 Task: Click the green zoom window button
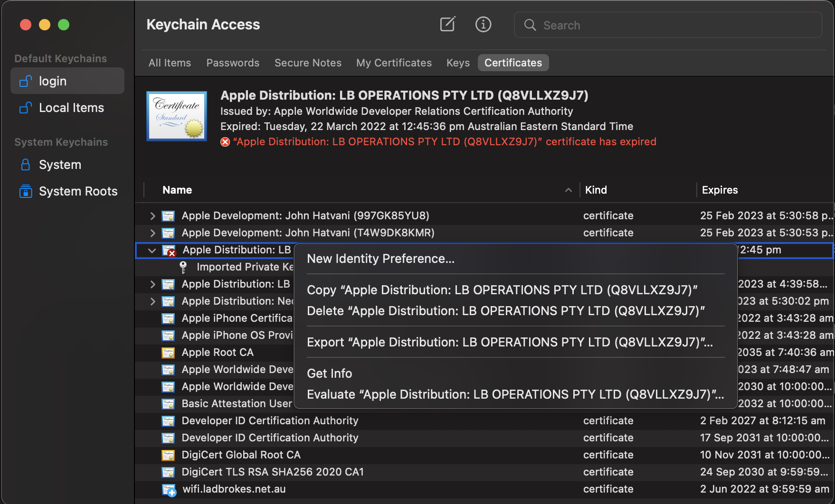(x=64, y=25)
